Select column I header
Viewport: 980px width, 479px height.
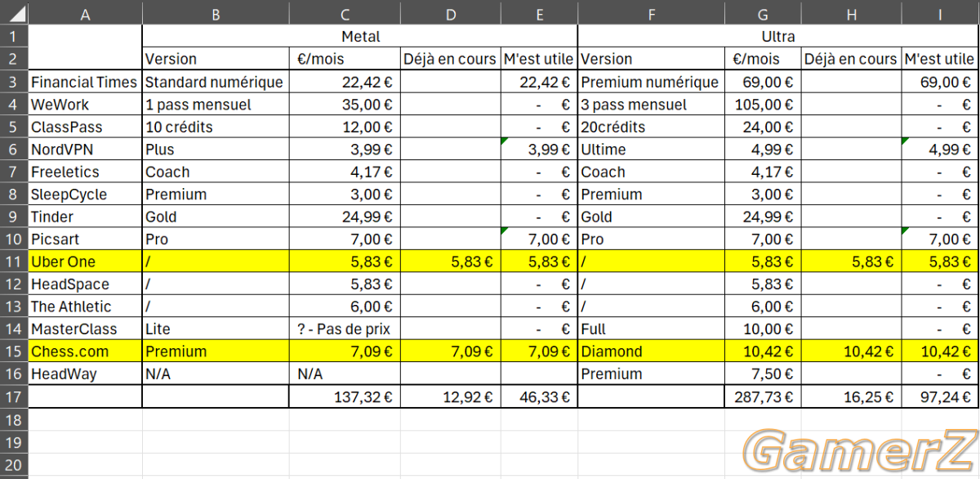(x=939, y=13)
